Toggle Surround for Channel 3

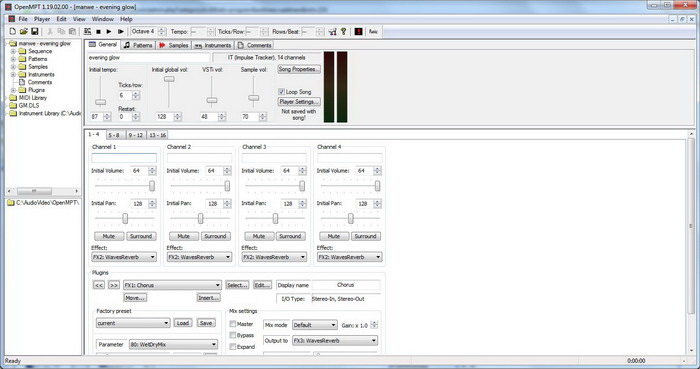click(290, 236)
